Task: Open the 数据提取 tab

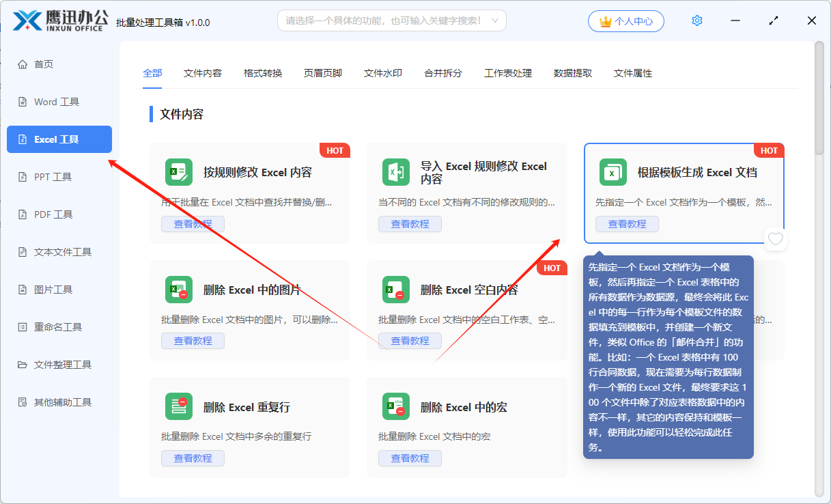Action: (573, 73)
